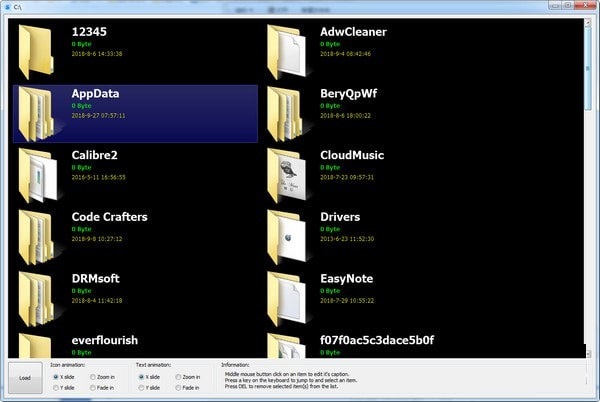
Task: Select the CloudMusic folder icon
Action: click(287, 175)
